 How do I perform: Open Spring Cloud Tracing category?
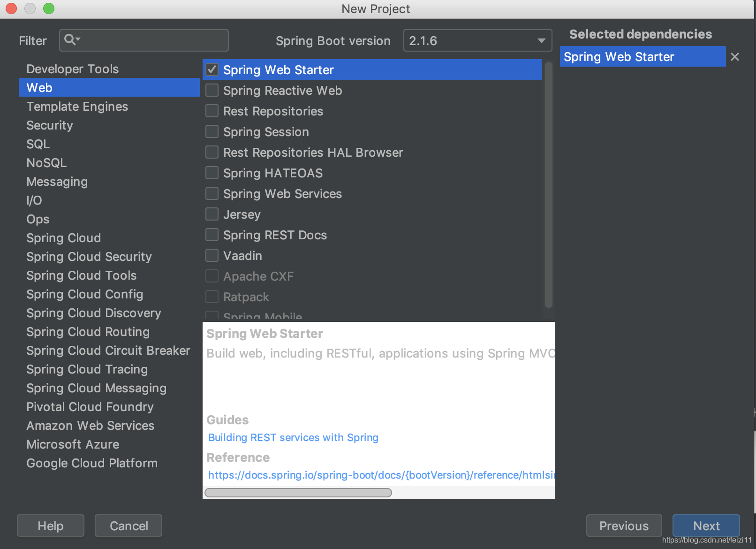pyautogui.click(x=109, y=369)
